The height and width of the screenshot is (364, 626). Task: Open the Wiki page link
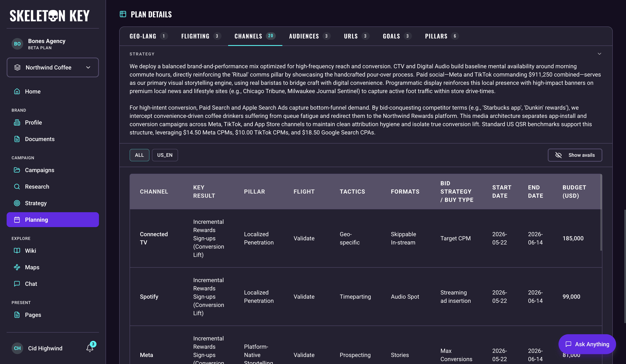click(53, 251)
